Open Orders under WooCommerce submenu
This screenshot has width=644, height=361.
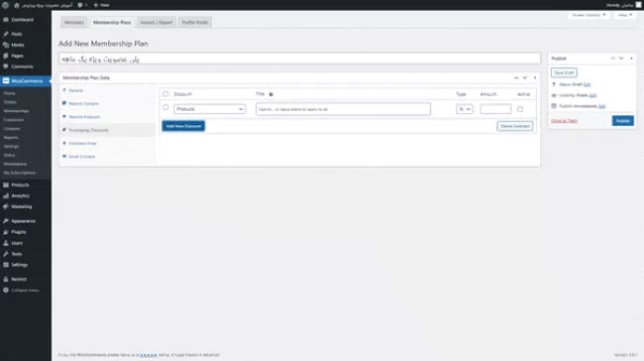(x=10, y=102)
